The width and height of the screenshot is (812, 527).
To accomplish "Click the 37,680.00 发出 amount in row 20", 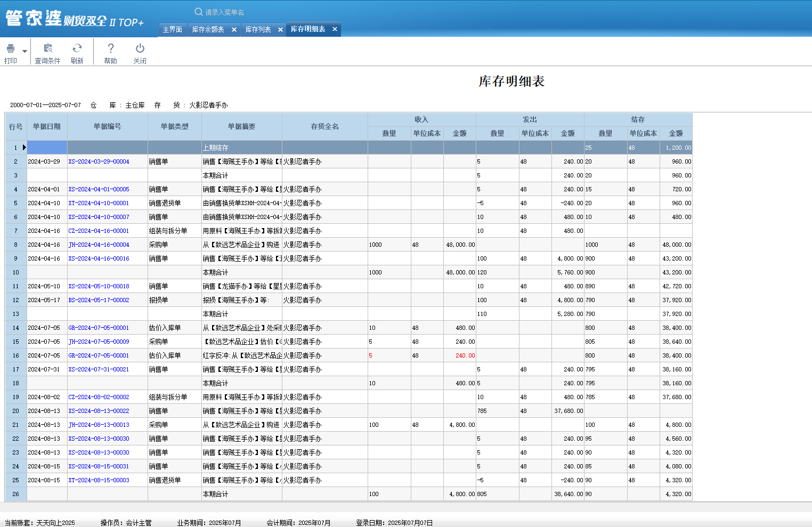I will (x=568, y=411).
